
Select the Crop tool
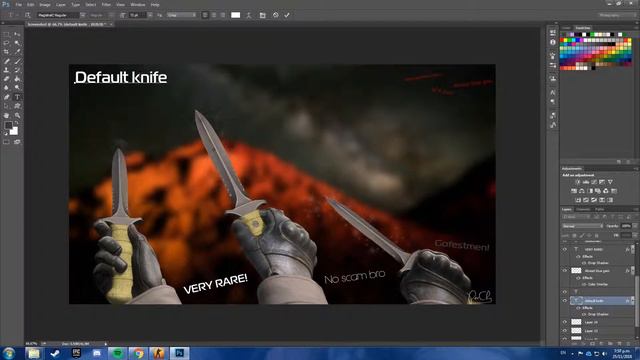(x=7, y=52)
